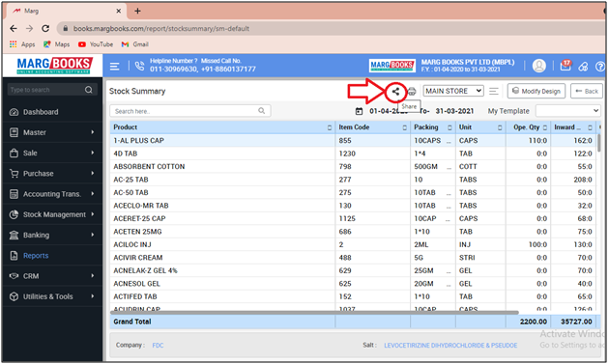Expand the Stock Management menu
This screenshot has width=609, height=364.
pyautogui.click(x=52, y=214)
